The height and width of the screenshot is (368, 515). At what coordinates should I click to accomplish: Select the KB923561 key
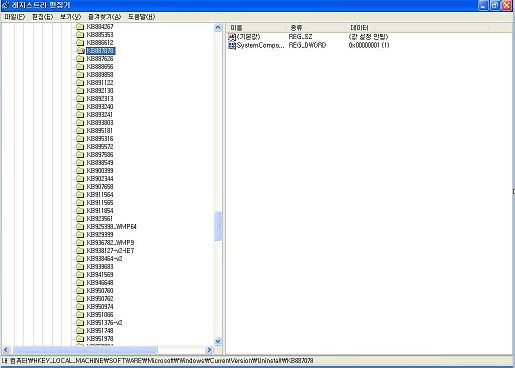click(100, 219)
